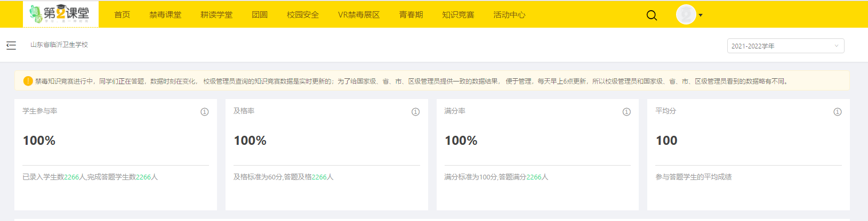Click info icon on 及格率 card

415,112
